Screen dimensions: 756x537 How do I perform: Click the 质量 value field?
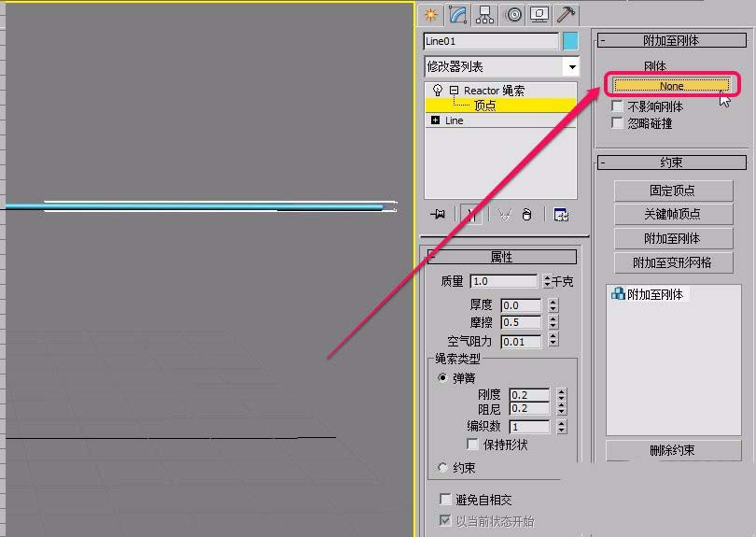coord(503,281)
